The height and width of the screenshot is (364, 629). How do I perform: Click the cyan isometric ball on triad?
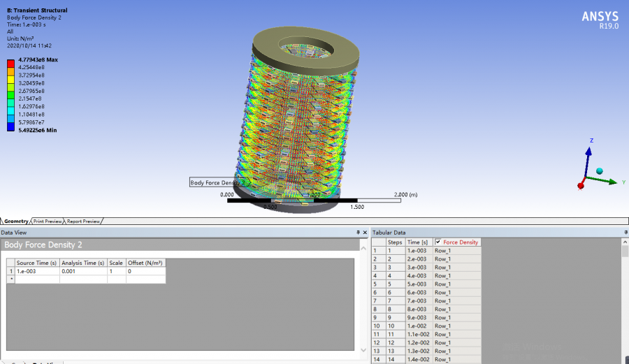click(x=599, y=171)
